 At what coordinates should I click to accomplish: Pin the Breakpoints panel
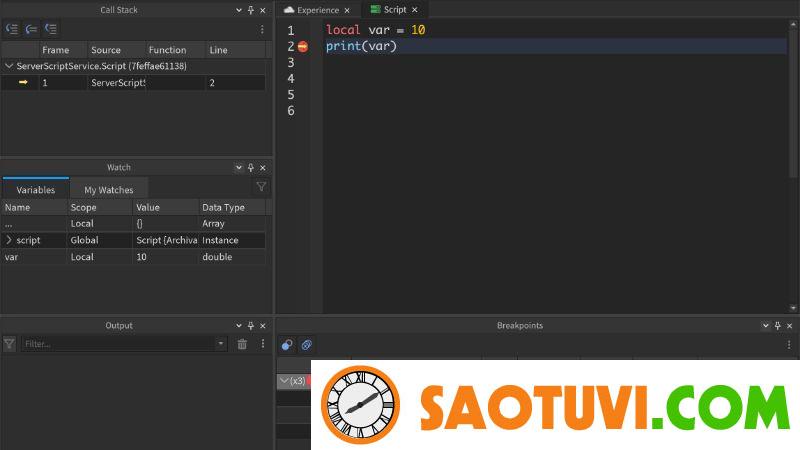[778, 326]
